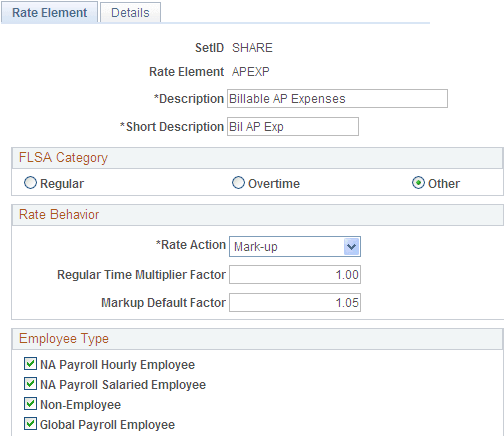Click the Short Description input field
Screen dimensions: 504x436
[293, 127]
